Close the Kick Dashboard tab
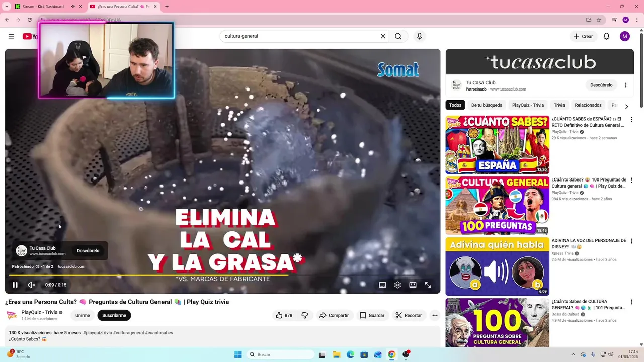The width and height of the screenshot is (644, 362). tap(80, 7)
